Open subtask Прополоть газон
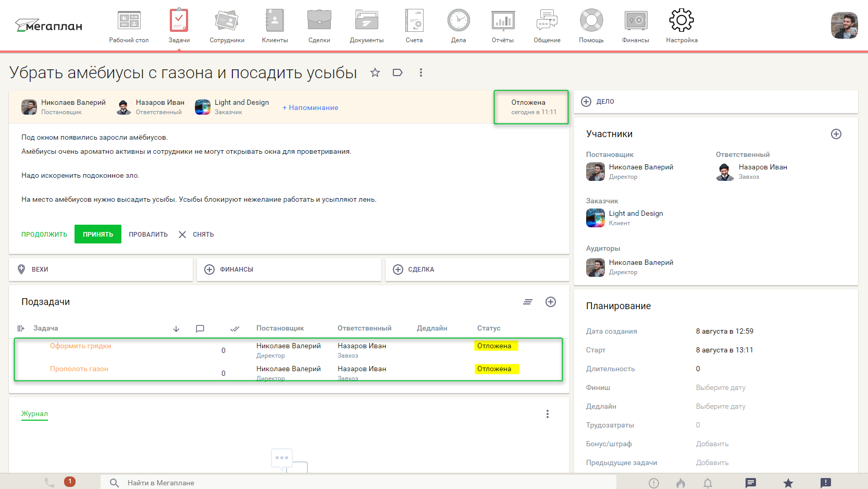Screen dimensions: 868x489 click(79, 369)
